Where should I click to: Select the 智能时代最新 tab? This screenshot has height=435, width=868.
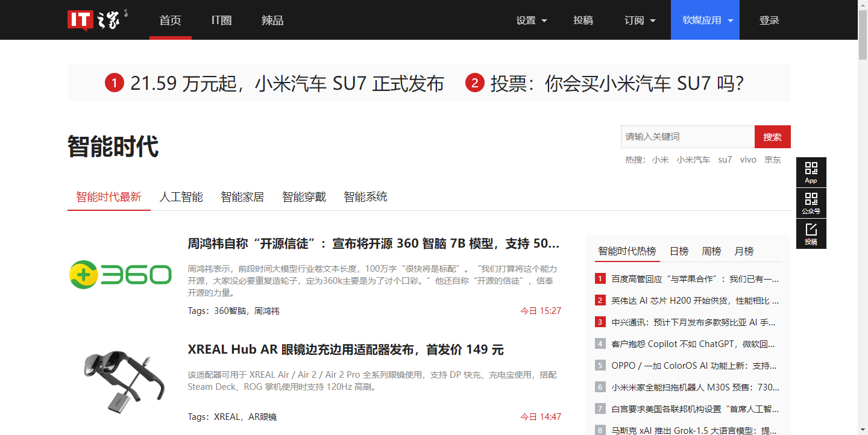(108, 197)
